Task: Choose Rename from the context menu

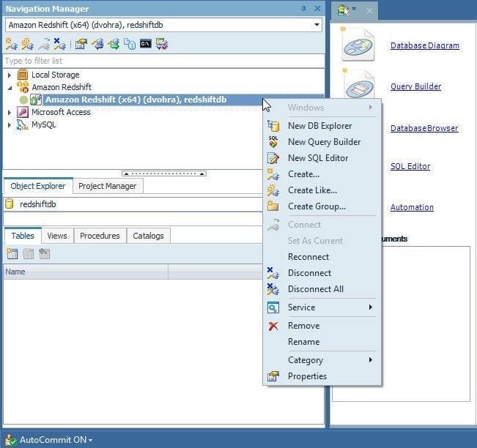Action: [322, 342]
